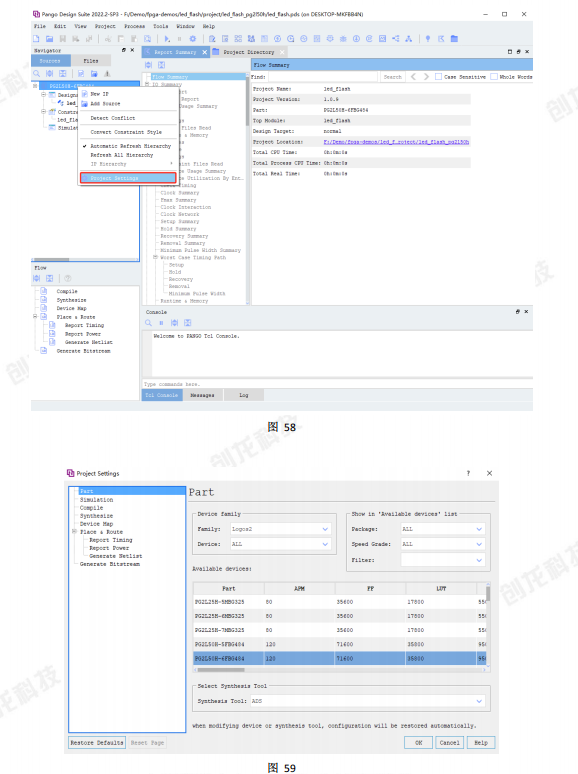This screenshot has height=774, width=578.
Task: Click the Generate Bitstream step icon
Action: (x=44, y=351)
